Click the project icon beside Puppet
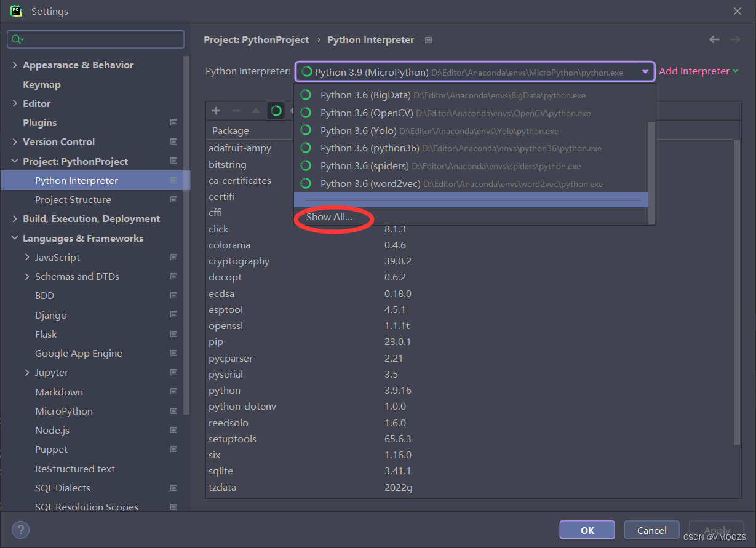The width and height of the screenshot is (756, 548). coord(173,450)
